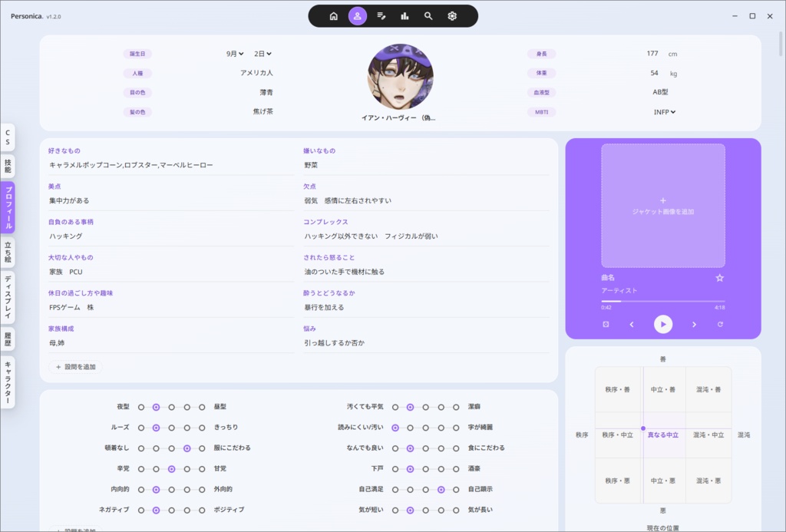Select the middle radio in ルーズ row

tap(171, 428)
